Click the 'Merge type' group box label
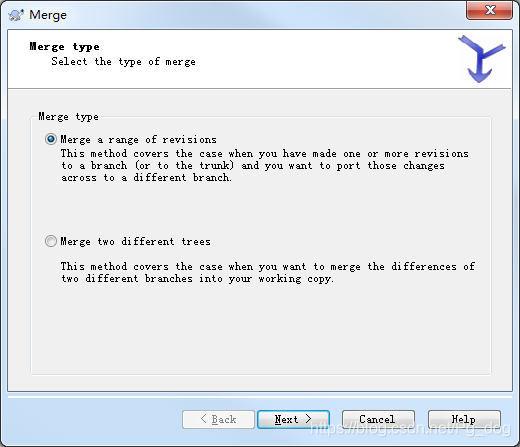The height and width of the screenshot is (447, 520). pyautogui.click(x=68, y=116)
